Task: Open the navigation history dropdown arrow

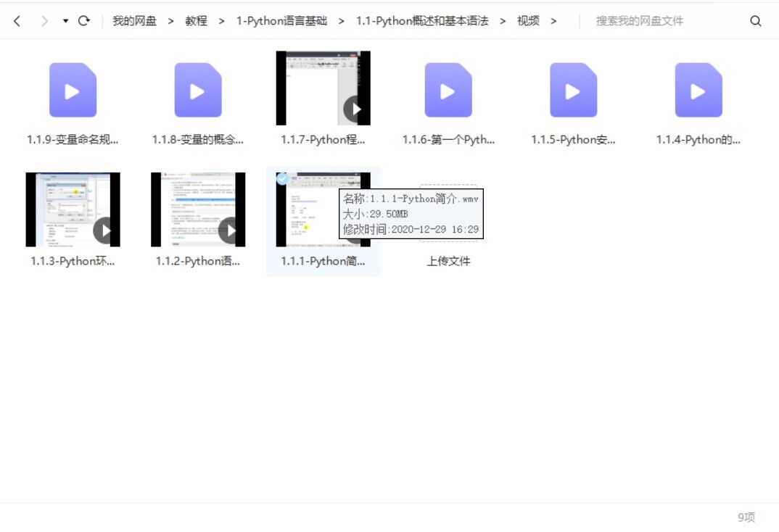Action: point(65,21)
